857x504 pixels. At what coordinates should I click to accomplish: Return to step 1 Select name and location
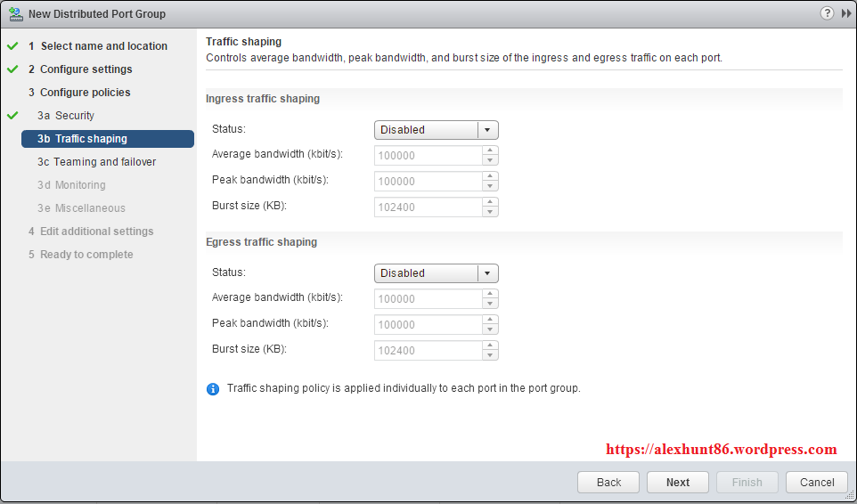tap(103, 46)
